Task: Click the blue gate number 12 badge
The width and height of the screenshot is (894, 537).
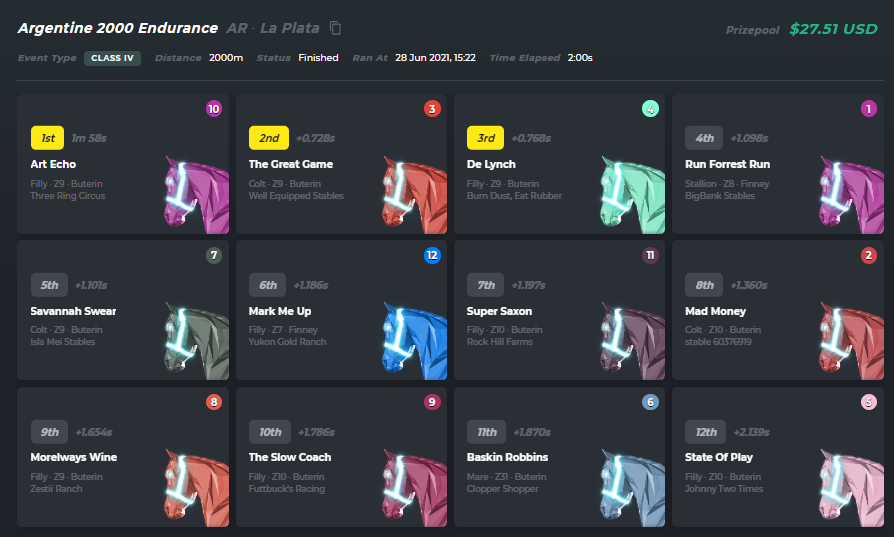Action: point(432,256)
